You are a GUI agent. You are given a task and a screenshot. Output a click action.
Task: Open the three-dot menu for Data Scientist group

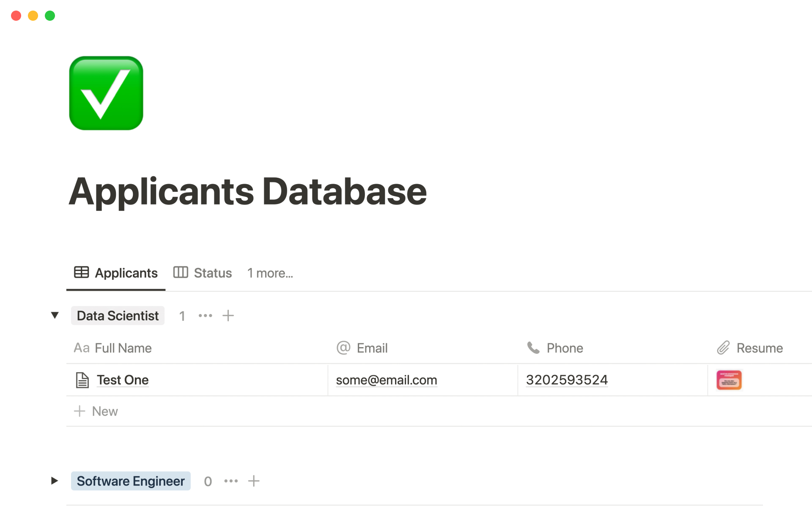tap(205, 315)
